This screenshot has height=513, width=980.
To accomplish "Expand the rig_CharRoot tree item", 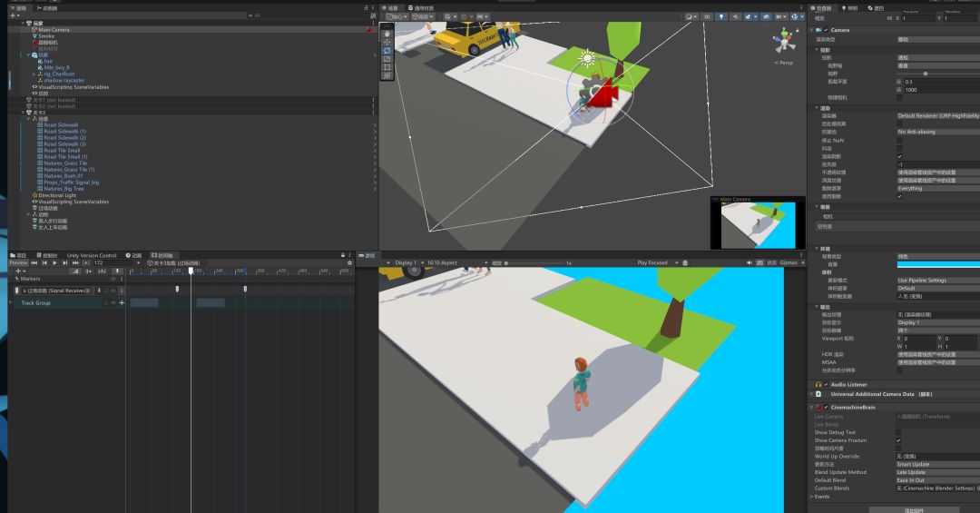I will [x=34, y=74].
